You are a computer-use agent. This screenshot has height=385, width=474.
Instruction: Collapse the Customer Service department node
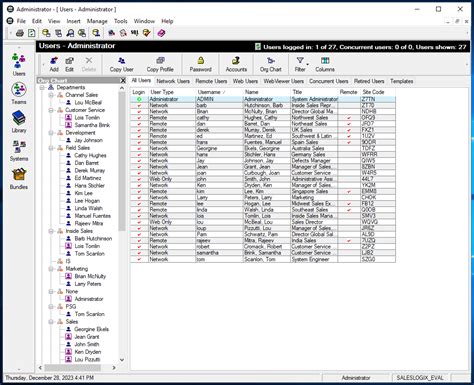(x=51, y=110)
